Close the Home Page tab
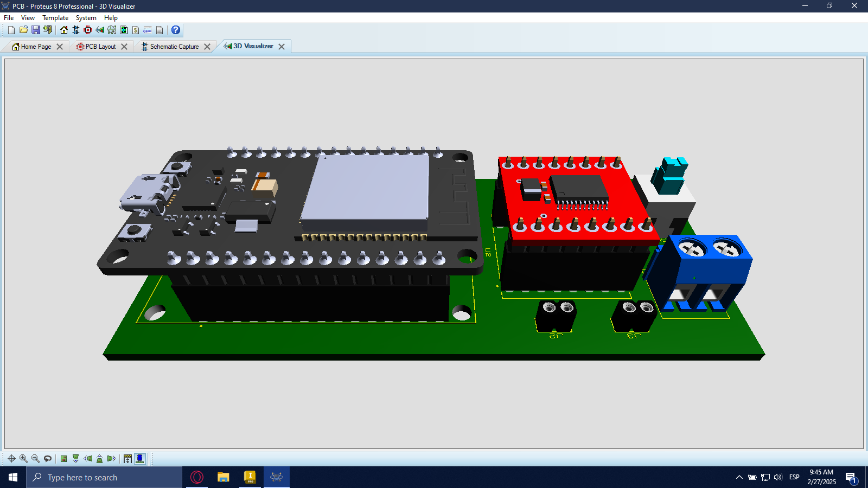The image size is (868, 488). (60, 47)
